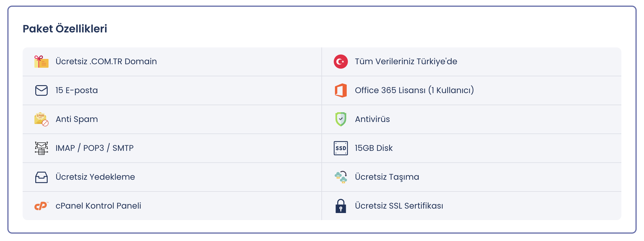Click the envelope E-posta icon
Screen dimensions: 644x241
click(41, 90)
